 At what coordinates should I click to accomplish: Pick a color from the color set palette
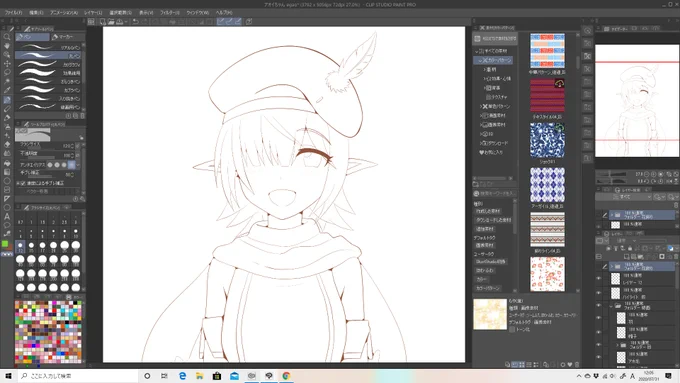[x=48, y=332]
